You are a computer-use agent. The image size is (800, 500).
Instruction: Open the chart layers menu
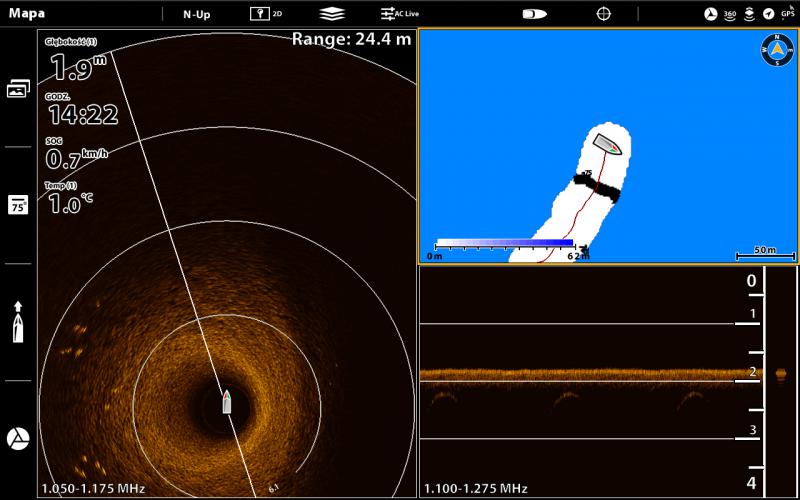click(331, 14)
